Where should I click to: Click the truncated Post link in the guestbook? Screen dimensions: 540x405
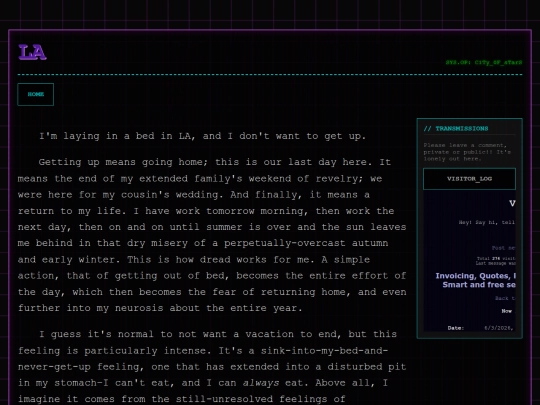click(503, 248)
